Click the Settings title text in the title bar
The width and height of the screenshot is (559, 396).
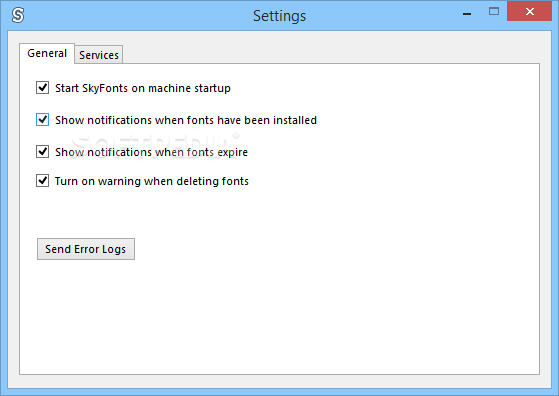280,16
